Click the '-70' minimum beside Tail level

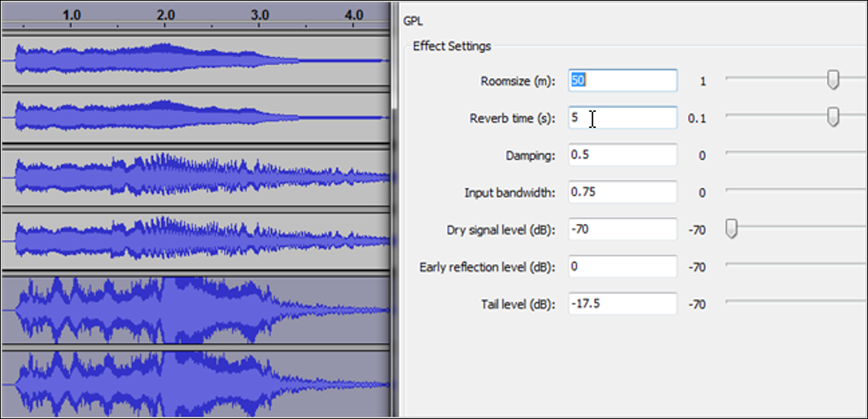(697, 305)
